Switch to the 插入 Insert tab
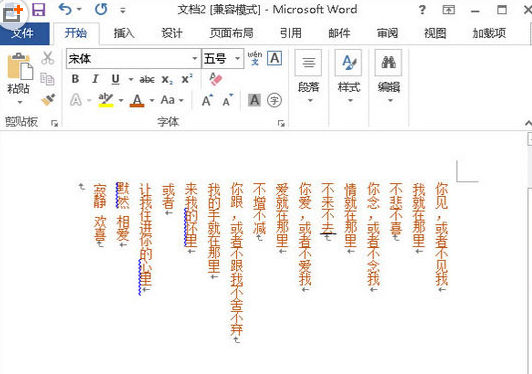The width and height of the screenshot is (532, 374). click(124, 33)
